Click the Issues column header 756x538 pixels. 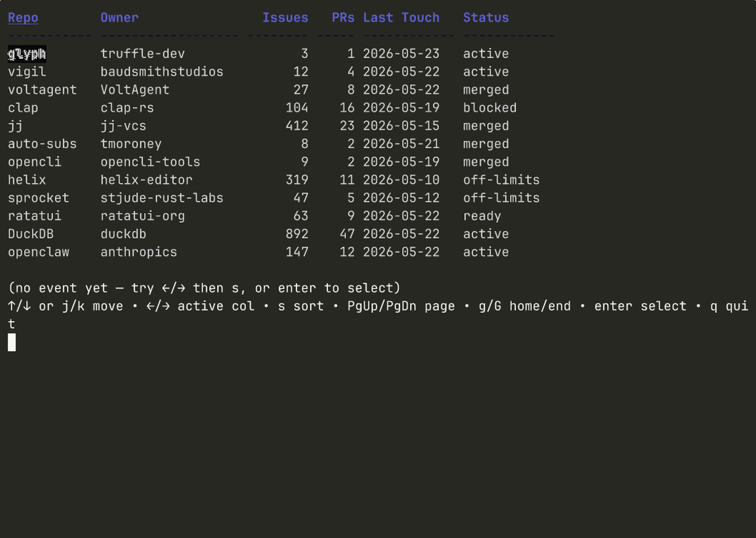(x=285, y=18)
